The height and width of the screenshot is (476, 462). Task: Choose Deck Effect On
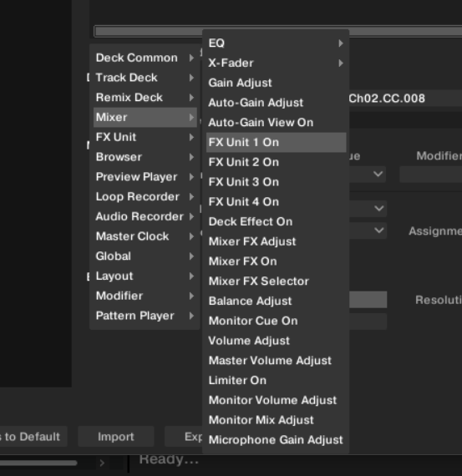coord(276,221)
